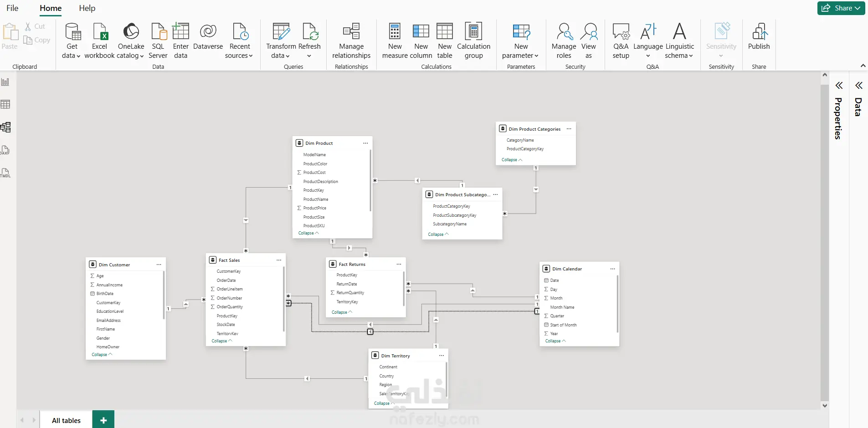Collapse the Dim Customer table card
868x428 pixels.
[102, 355]
